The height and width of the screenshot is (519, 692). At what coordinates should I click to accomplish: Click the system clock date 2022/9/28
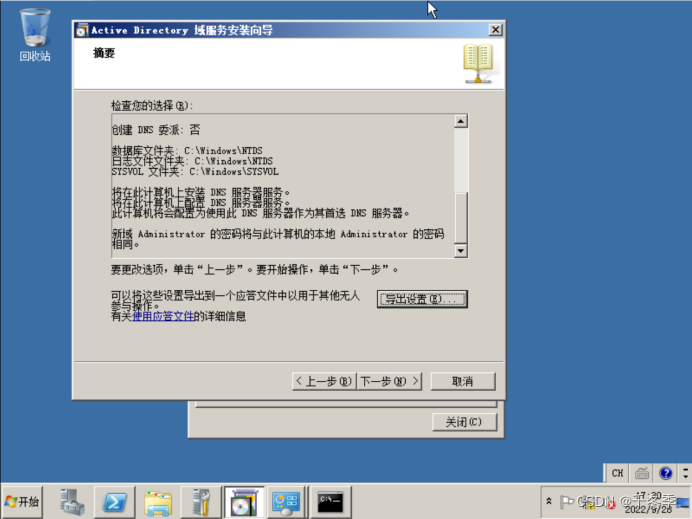(648, 509)
